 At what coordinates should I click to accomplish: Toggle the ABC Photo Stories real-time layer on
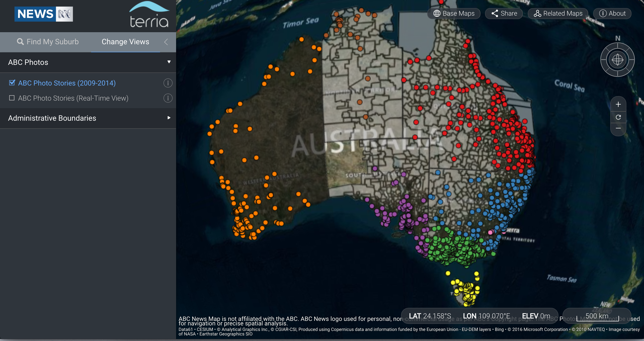pyautogui.click(x=12, y=98)
